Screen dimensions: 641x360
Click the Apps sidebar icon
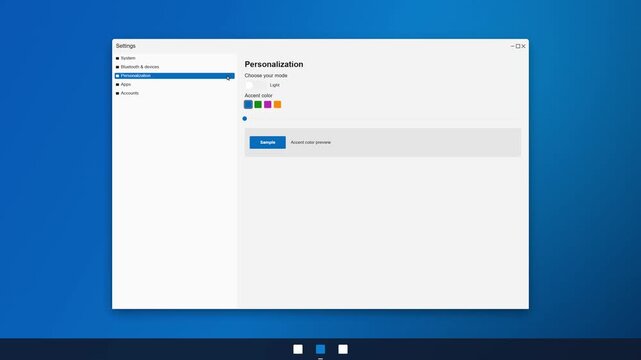click(x=118, y=85)
